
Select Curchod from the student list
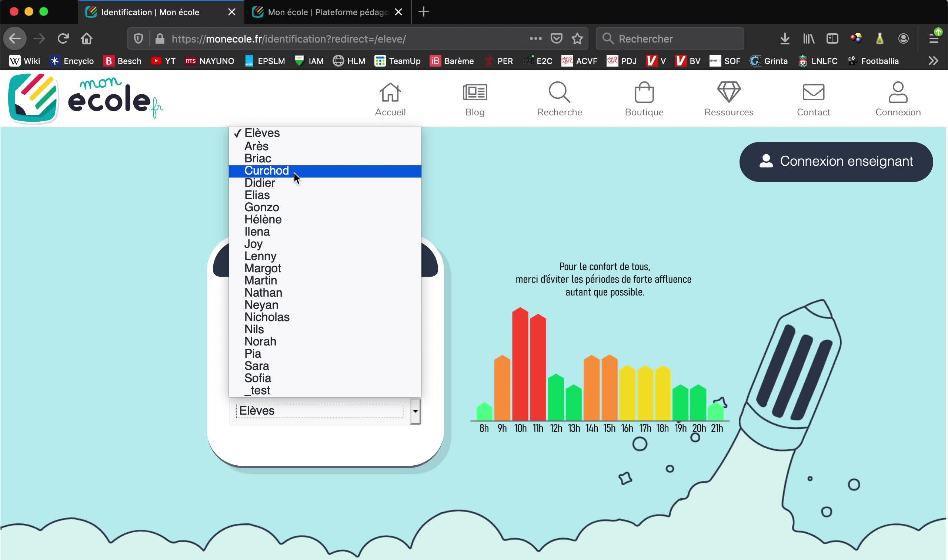(x=266, y=171)
